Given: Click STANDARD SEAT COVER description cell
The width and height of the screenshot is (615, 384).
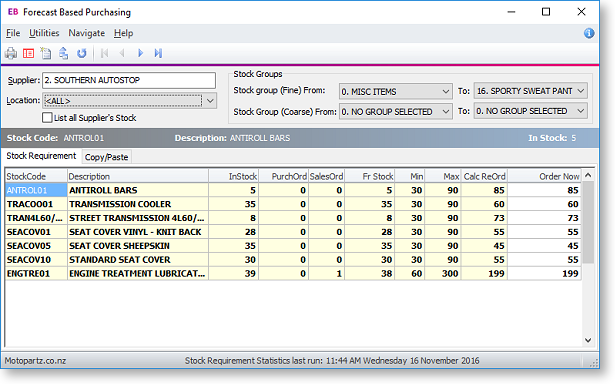Looking at the screenshot, I should click(x=138, y=260).
